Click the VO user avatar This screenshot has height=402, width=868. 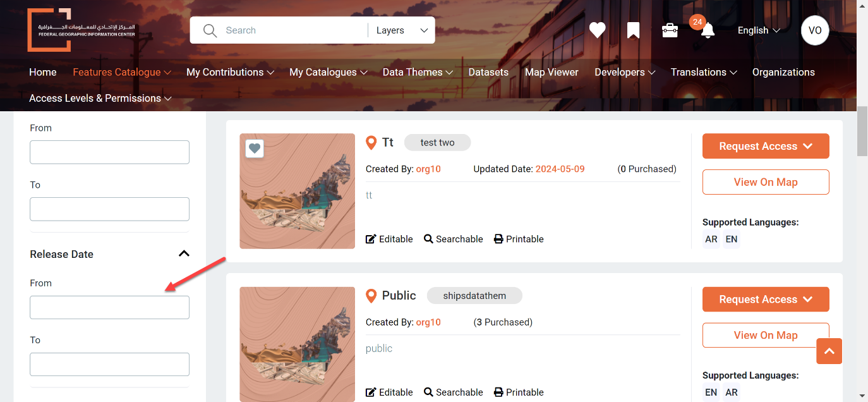(815, 30)
